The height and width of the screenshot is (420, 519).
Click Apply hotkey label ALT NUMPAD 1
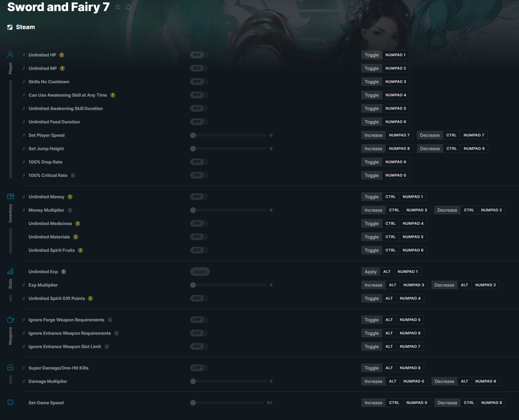(391, 272)
